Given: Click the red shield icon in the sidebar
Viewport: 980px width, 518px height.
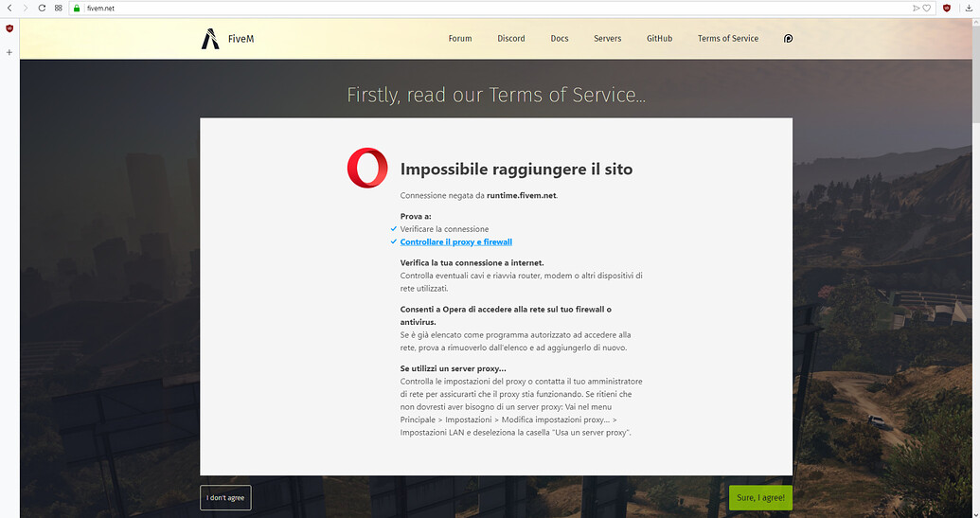Looking at the screenshot, I should coord(9,28).
